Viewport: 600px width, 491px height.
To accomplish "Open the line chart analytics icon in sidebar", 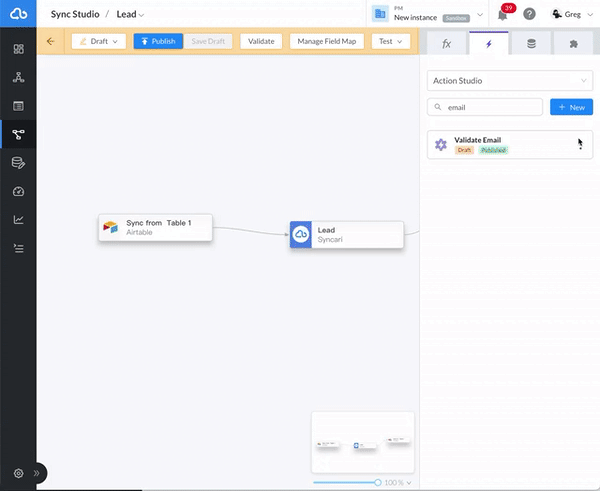I will (x=18, y=220).
